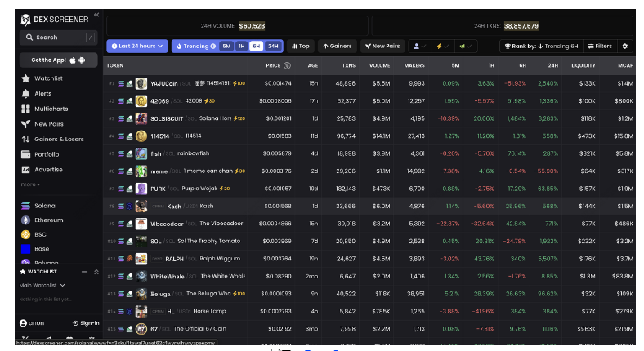This screenshot has height=351, width=644.
Task: Open Alerts bell in the sidebar
Action: [x=25, y=94]
